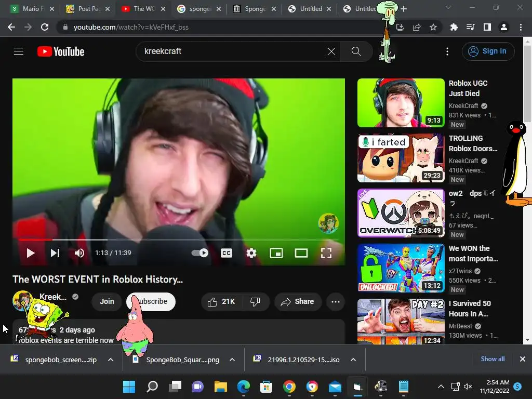Share this video
Viewport: 532px width, 399px height.
point(298,302)
